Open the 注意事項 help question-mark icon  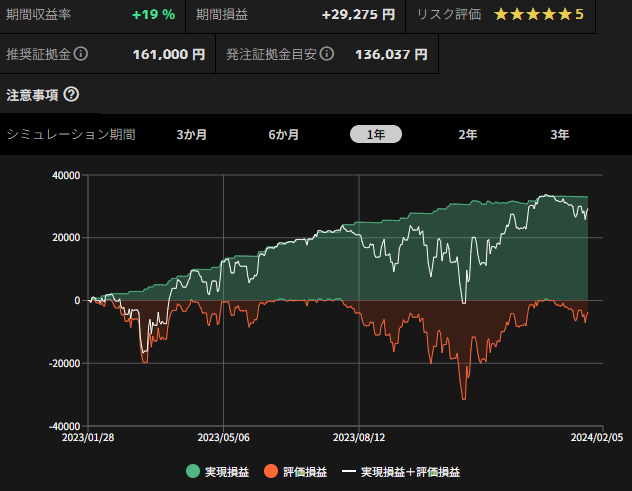pos(71,95)
